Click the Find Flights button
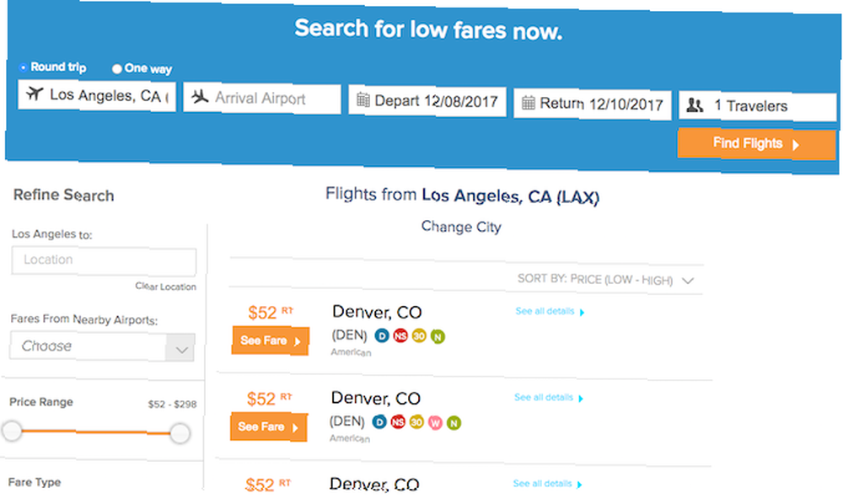 (x=756, y=143)
